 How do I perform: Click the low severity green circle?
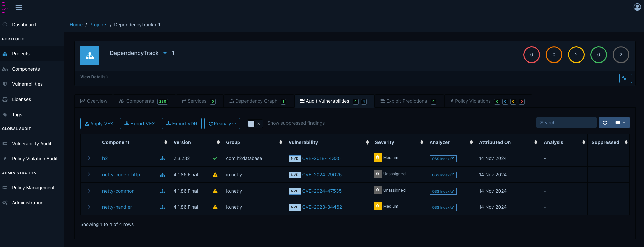598,55
